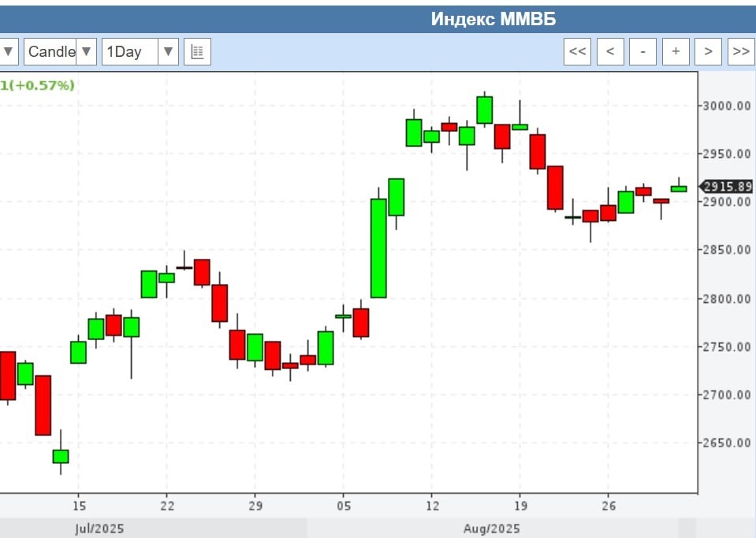
Task: Click the 3000.00 price axis label
Action: coord(727,106)
